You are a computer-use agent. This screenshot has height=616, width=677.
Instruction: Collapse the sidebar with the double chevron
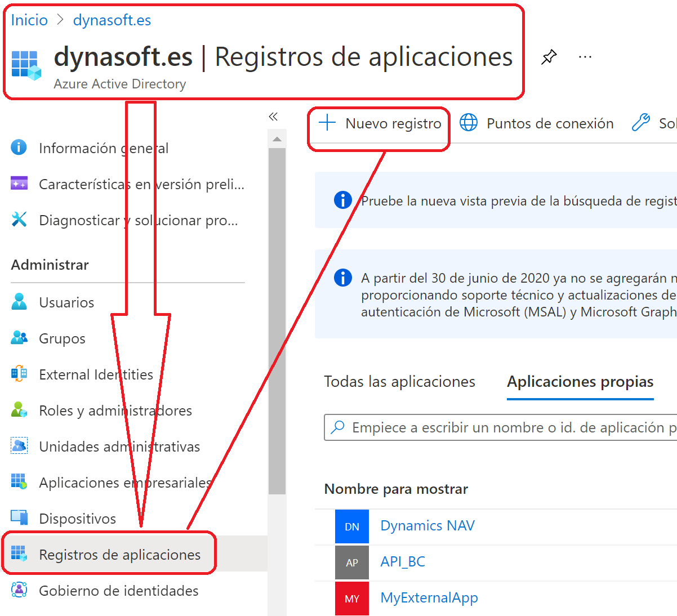click(274, 117)
